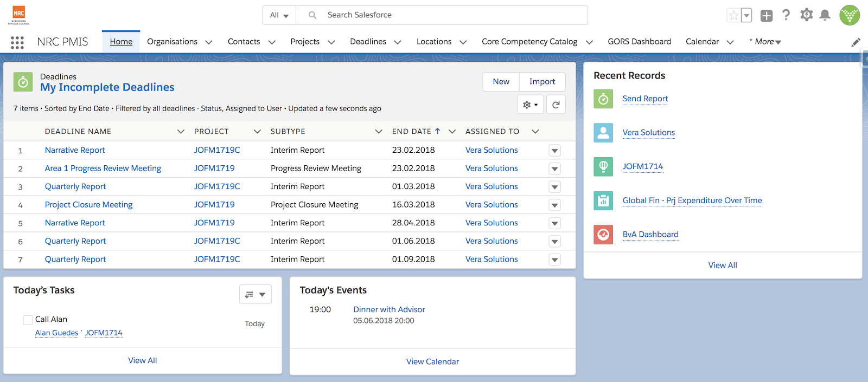Expand the Organisations tab menu

(x=209, y=42)
